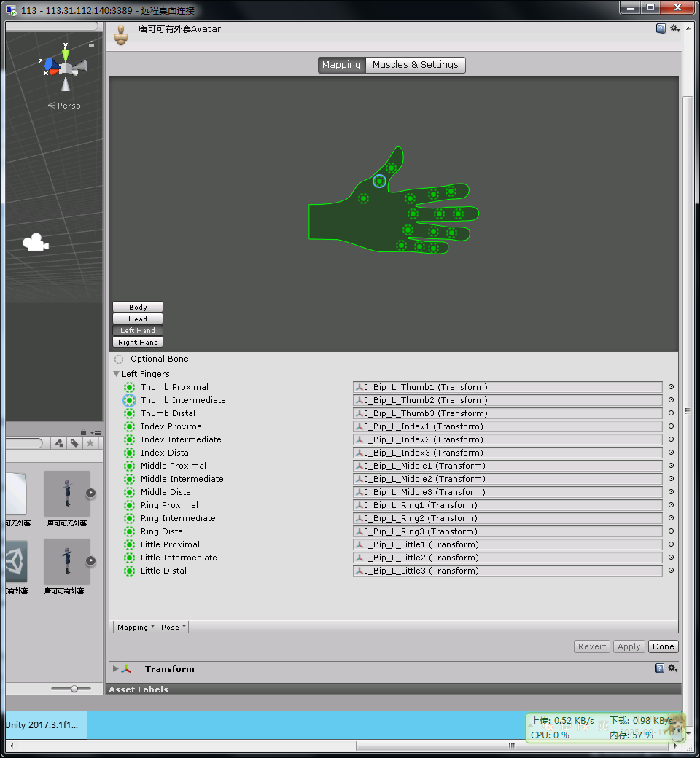Open the Avatar inspector help icon

tap(661, 28)
